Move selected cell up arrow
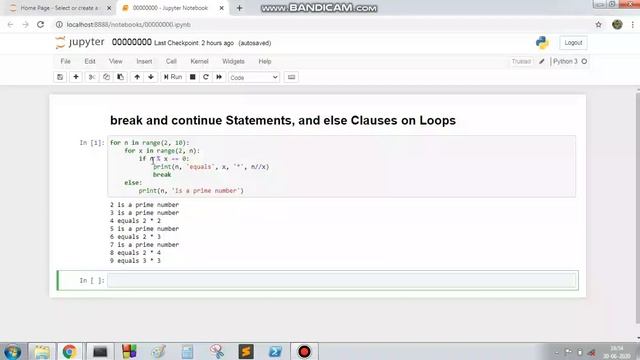The image size is (640, 360). coord(137,77)
